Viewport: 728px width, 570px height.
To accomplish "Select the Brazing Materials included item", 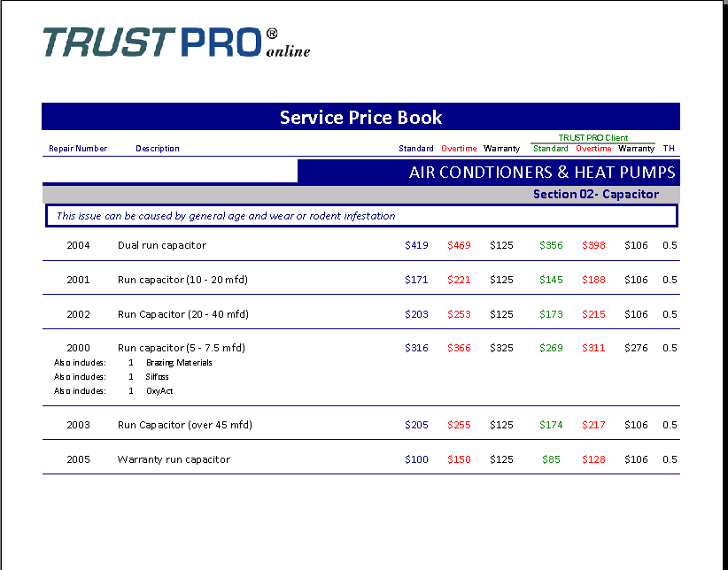I will [179, 363].
